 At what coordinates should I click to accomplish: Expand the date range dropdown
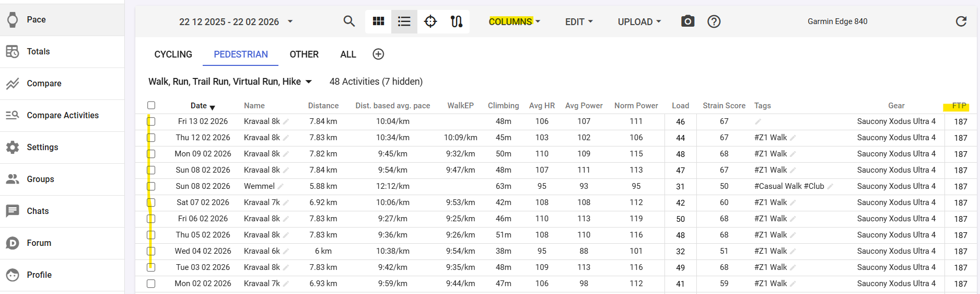(290, 22)
